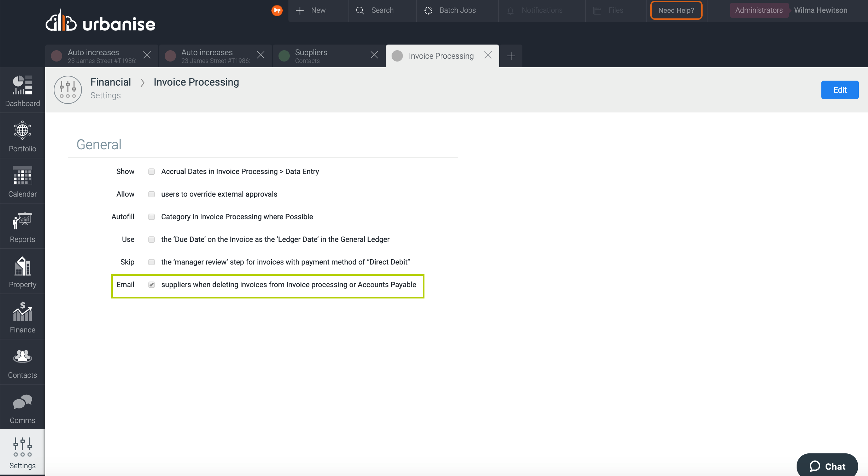Expand the Administrators user menu

759,10
